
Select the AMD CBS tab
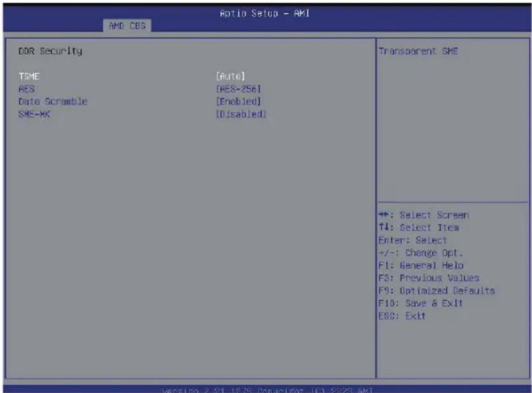(x=127, y=26)
